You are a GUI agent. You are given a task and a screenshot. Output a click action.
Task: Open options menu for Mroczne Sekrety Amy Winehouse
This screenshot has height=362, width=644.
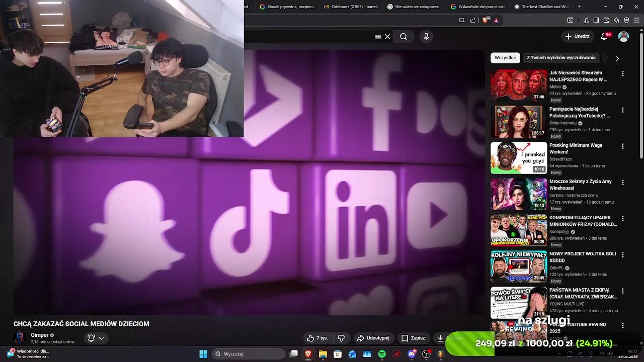(623, 182)
